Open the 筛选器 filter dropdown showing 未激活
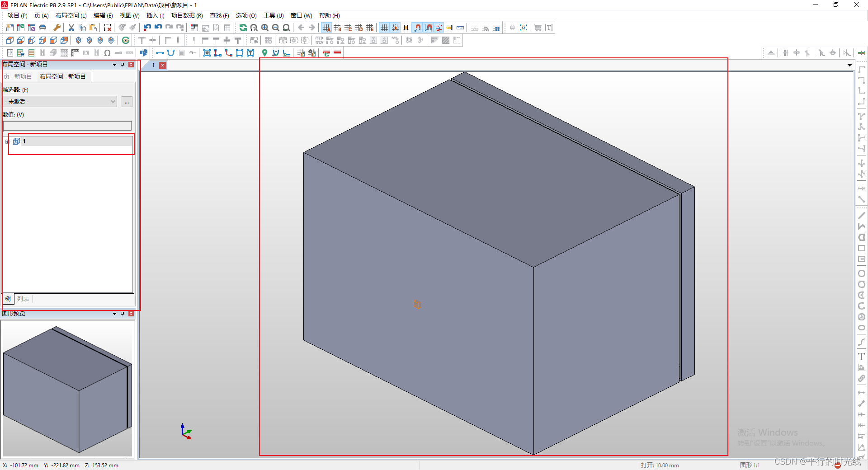This screenshot has height=470, width=868. tap(113, 101)
